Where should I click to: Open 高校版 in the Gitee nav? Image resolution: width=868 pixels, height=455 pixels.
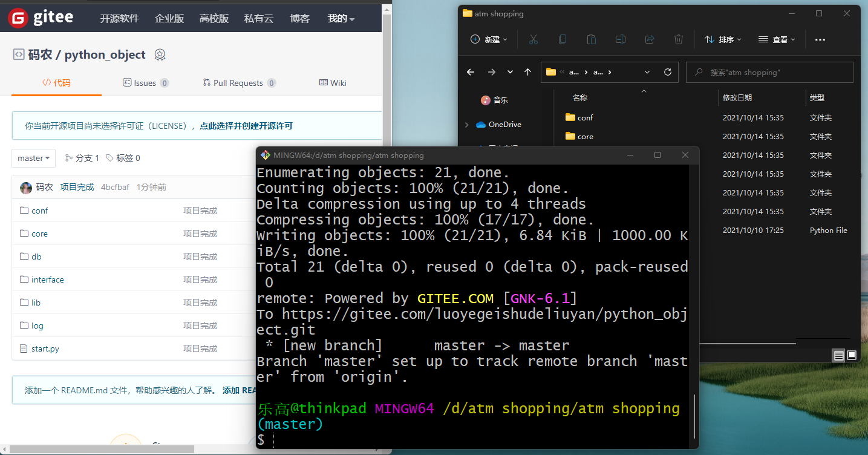(214, 19)
